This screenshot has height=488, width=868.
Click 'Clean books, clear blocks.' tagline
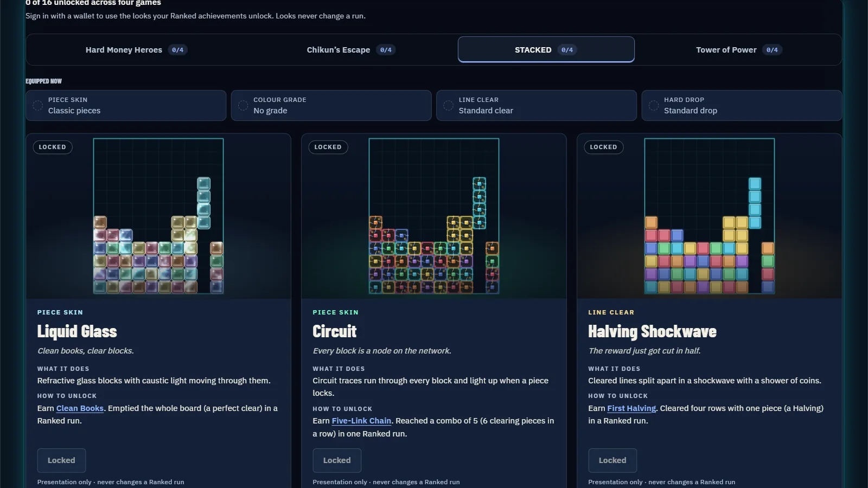[x=86, y=351]
